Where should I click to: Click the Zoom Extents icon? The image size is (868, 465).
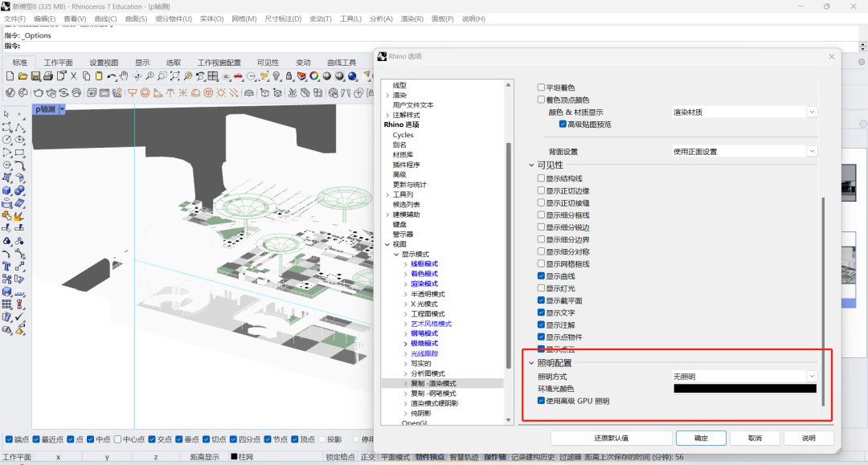click(x=175, y=76)
